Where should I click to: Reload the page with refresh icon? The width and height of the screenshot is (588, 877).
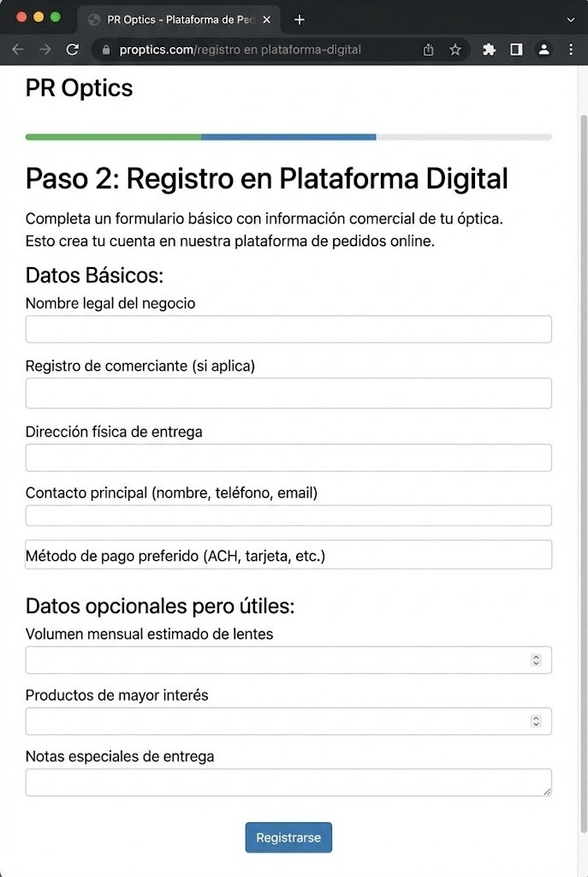[73, 50]
